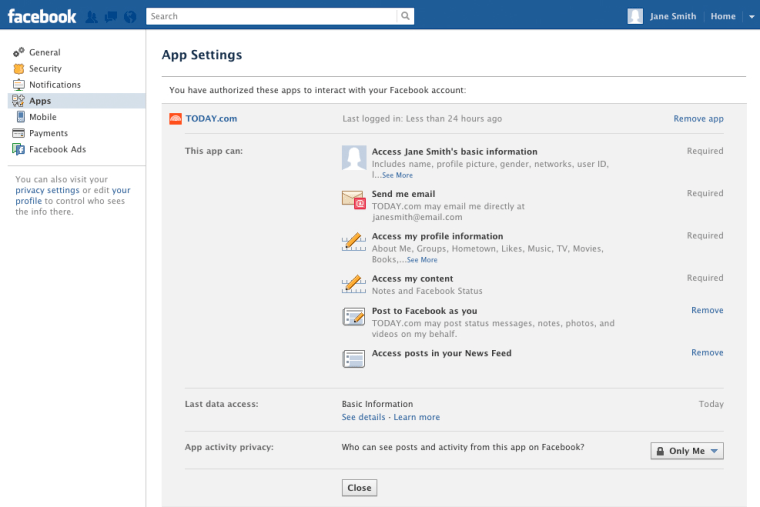Expand See More under basic information
Image resolution: width=760 pixels, height=507 pixels.
(397, 175)
